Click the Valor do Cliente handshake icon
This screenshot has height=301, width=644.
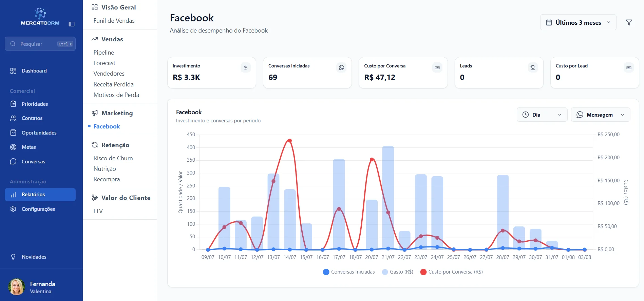(x=95, y=198)
